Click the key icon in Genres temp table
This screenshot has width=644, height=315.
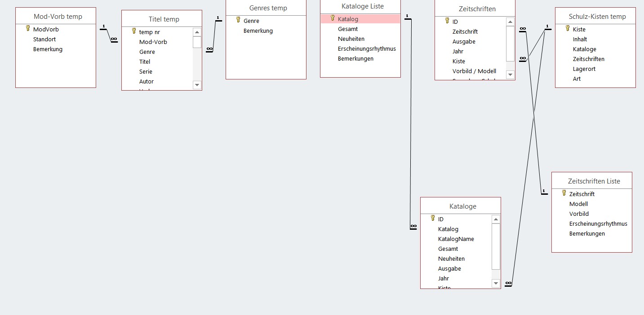(x=238, y=20)
